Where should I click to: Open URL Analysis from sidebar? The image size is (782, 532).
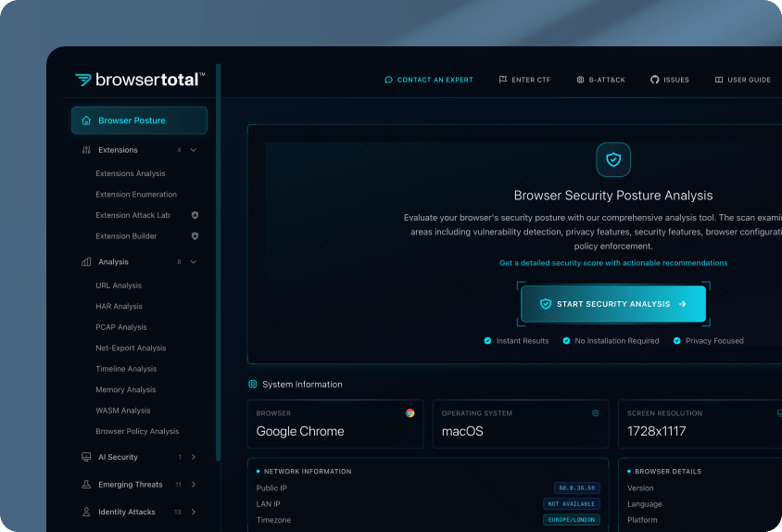click(x=119, y=285)
